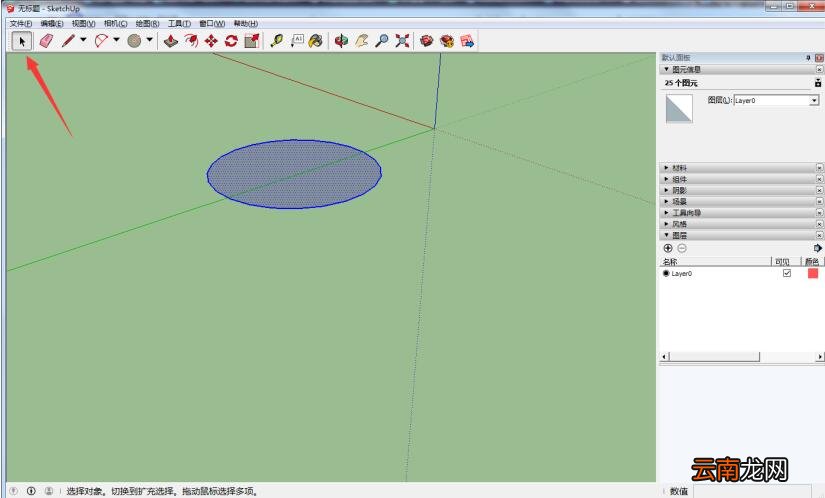Image resolution: width=825 pixels, height=498 pixels.
Task: Select the Orbit tool
Action: click(341, 41)
